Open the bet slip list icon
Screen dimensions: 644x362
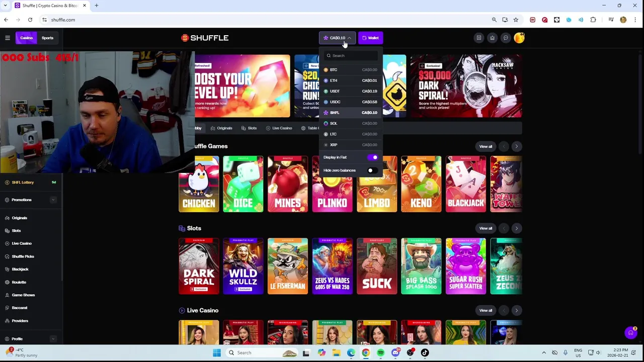click(x=479, y=38)
